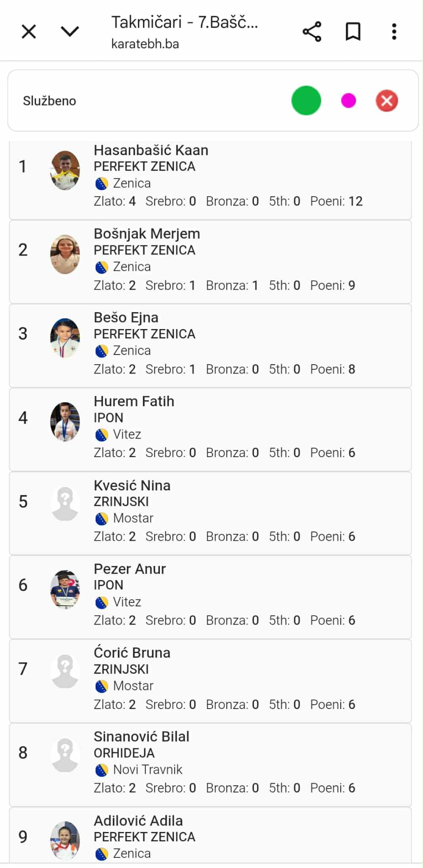This screenshot has width=423, height=868.
Task: Open Adilović Adila's profile picture
Action: point(65,840)
